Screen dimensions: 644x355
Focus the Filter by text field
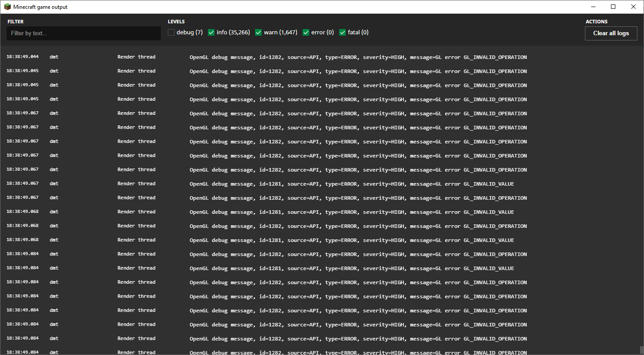pos(83,33)
